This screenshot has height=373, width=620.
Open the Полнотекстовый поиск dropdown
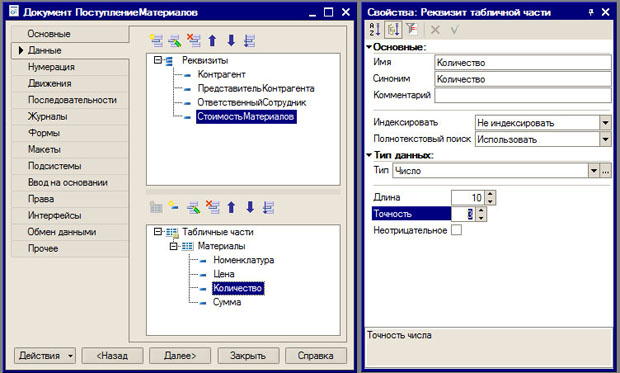[x=605, y=139]
